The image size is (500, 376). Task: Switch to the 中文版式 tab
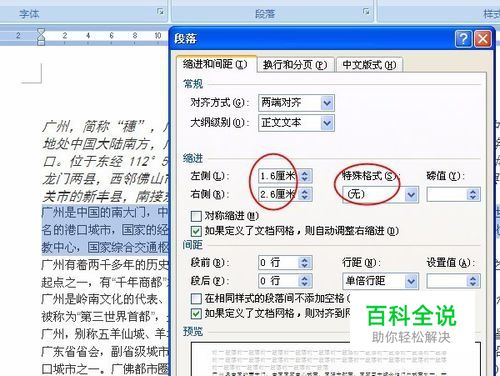[369, 65]
